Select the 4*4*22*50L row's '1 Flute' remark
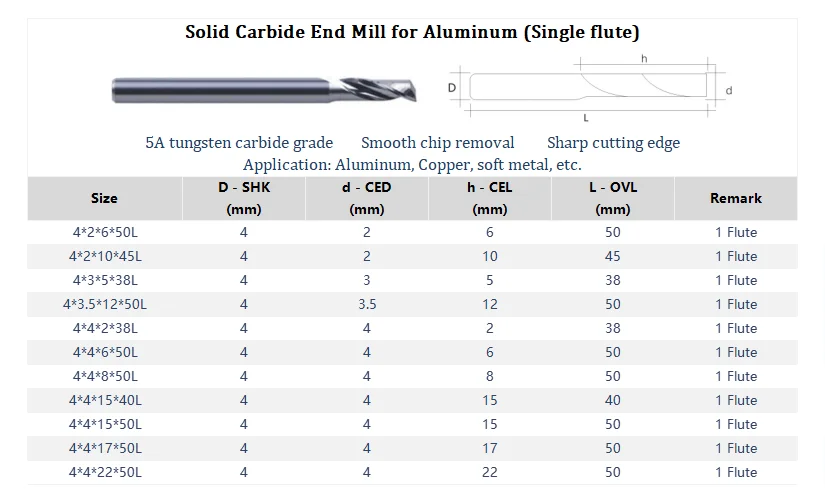Viewport: 825px width, 503px height. click(x=736, y=472)
